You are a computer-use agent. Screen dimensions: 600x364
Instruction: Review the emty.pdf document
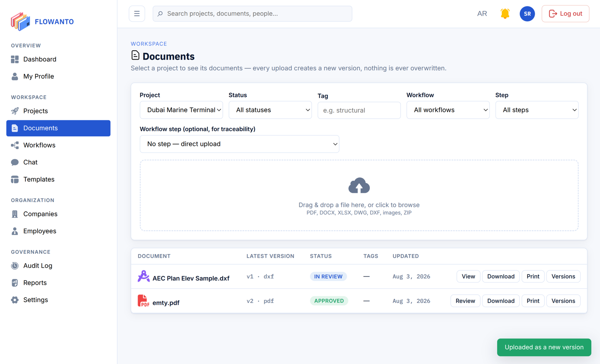465,301
